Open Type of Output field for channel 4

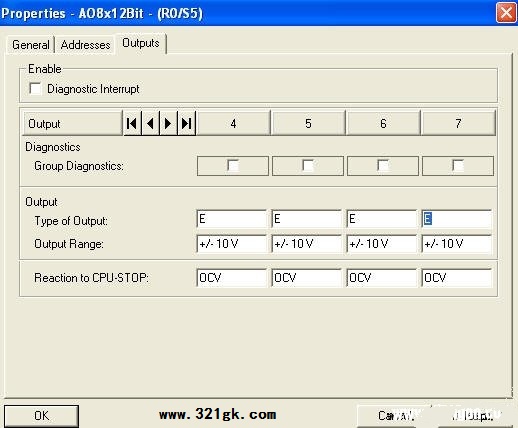(x=232, y=219)
